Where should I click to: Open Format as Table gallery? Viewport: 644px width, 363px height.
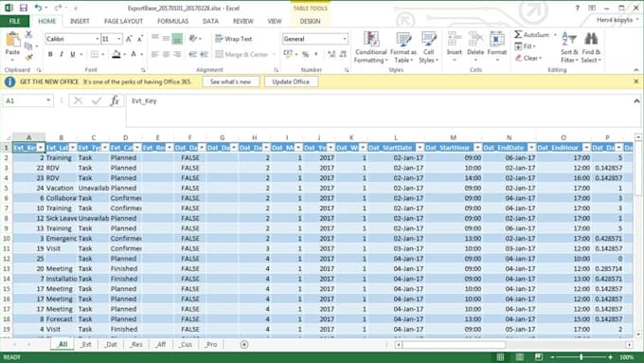point(402,47)
